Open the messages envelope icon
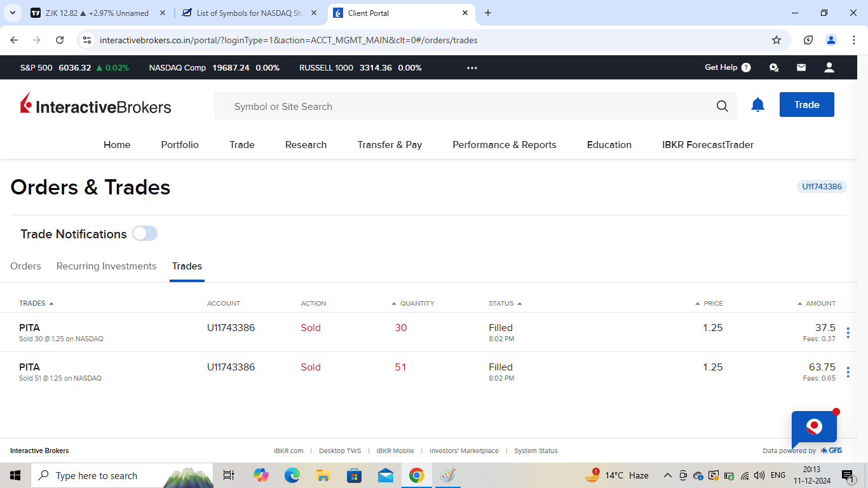The height and width of the screenshot is (488, 868). 801,67
